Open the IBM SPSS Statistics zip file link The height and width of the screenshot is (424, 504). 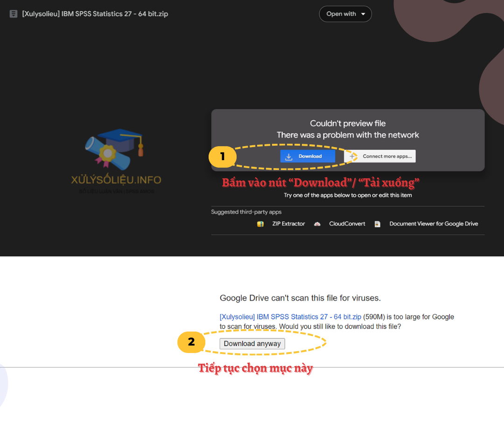(290, 317)
